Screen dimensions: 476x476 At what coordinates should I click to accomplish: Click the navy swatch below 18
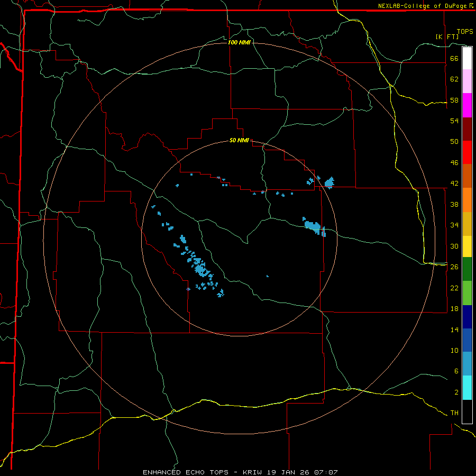pos(467,317)
